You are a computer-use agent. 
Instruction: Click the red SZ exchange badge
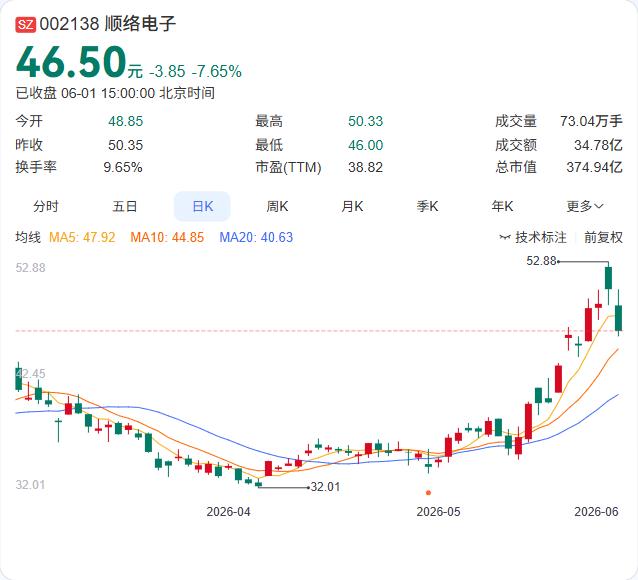click(x=26, y=24)
